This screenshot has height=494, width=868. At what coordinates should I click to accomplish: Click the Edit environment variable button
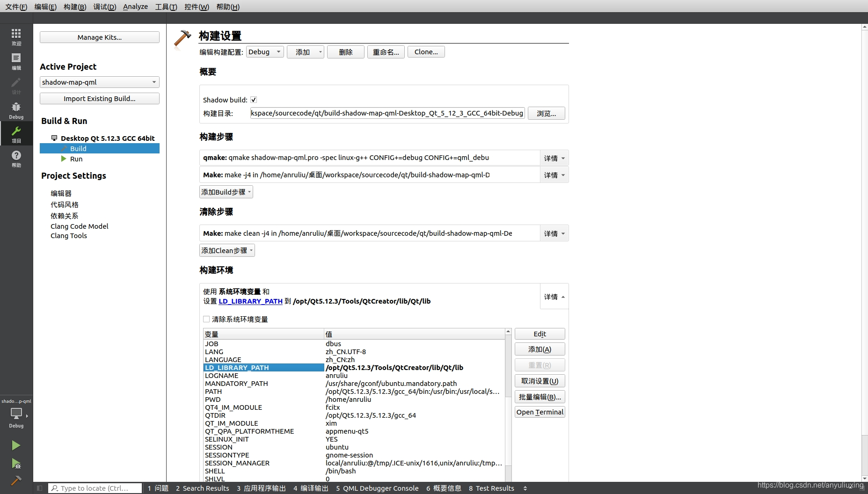(x=540, y=334)
